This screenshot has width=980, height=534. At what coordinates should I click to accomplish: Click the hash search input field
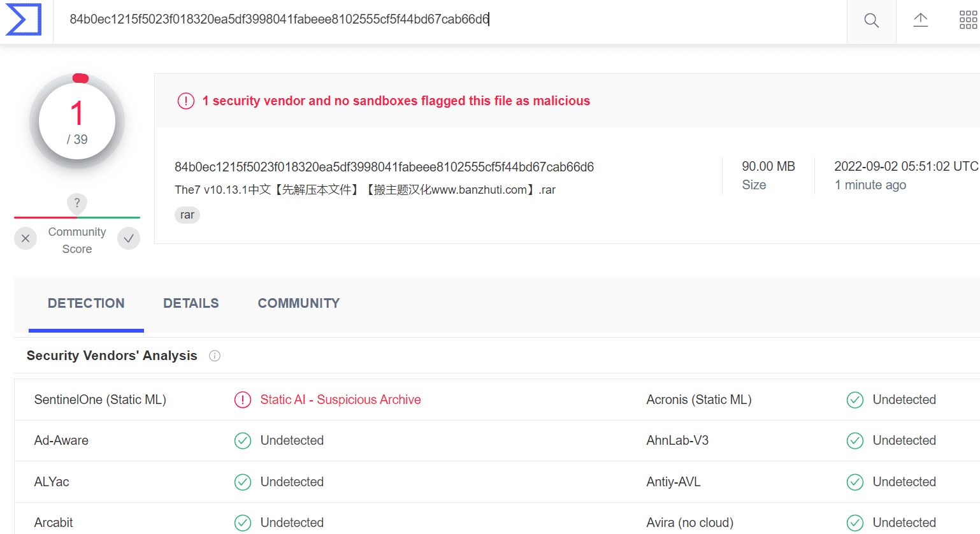click(450, 20)
